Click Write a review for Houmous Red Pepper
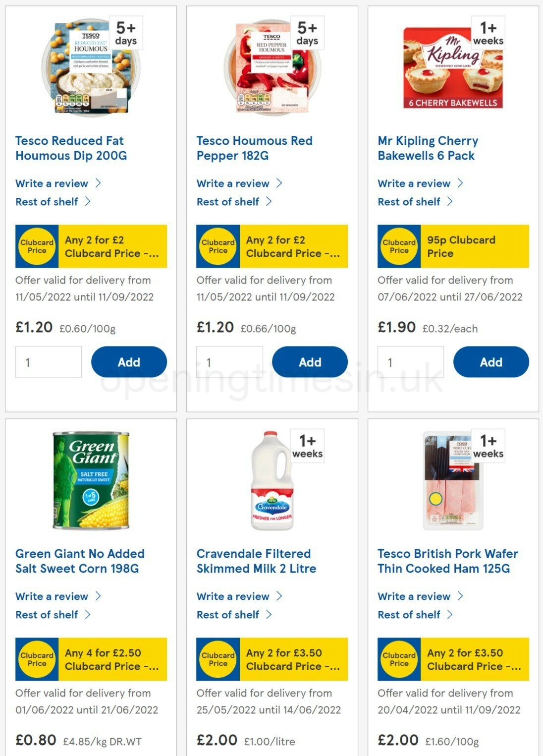The width and height of the screenshot is (543, 756). (x=233, y=183)
